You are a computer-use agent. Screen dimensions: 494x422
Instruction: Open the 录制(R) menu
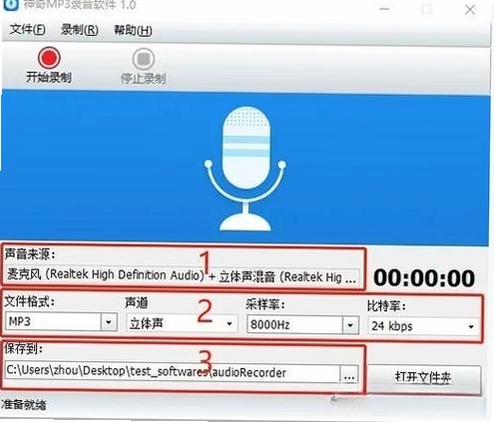pos(79,30)
